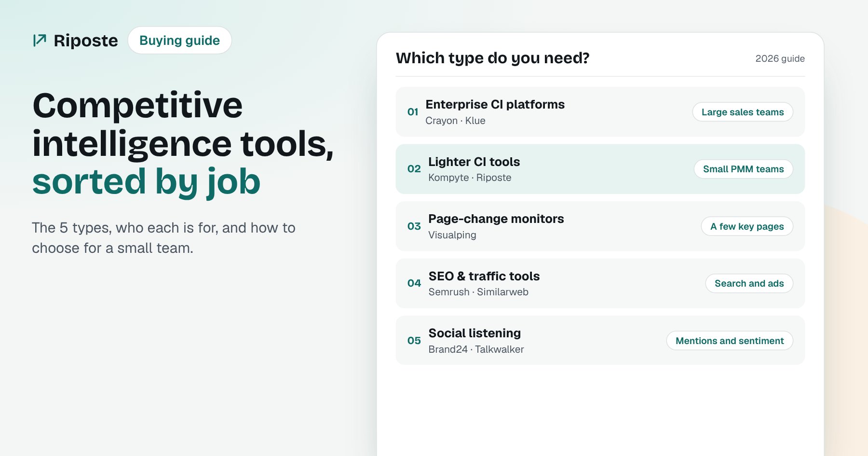Click the 02 row number
Screen dimensions: 868x456
[x=414, y=169]
